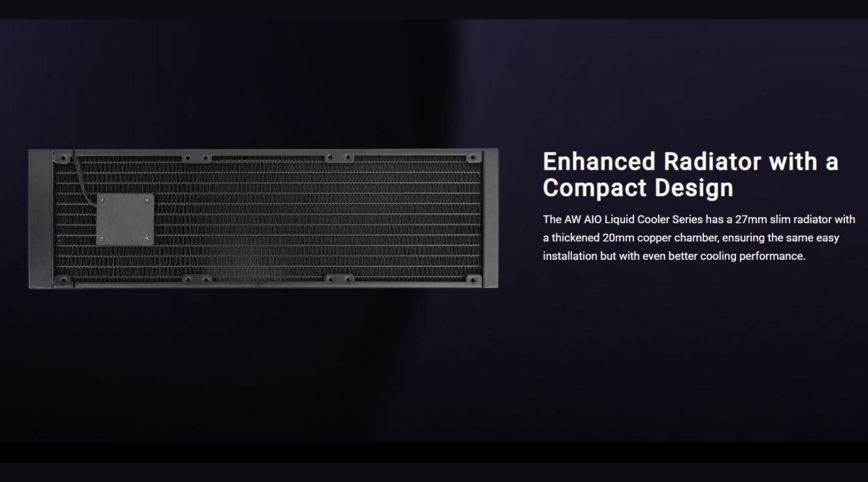Click the bottom-left corner mounting hole of radiator
The image size is (868, 482).
(x=62, y=280)
